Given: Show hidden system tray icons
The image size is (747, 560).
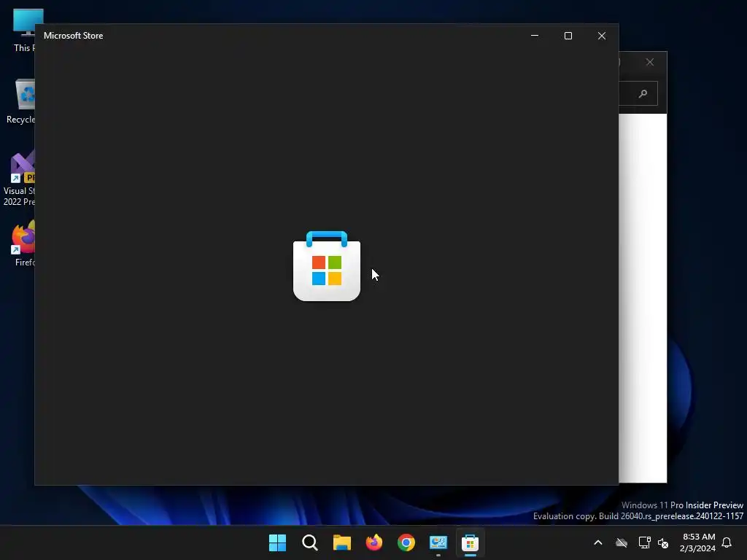Looking at the screenshot, I should coord(598,542).
